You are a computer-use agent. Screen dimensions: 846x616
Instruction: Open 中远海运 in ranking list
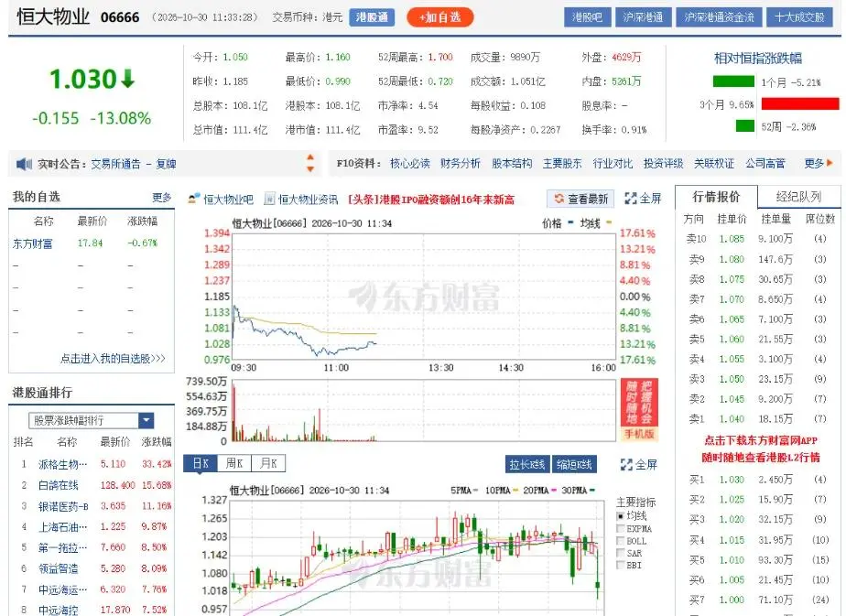click(x=62, y=589)
